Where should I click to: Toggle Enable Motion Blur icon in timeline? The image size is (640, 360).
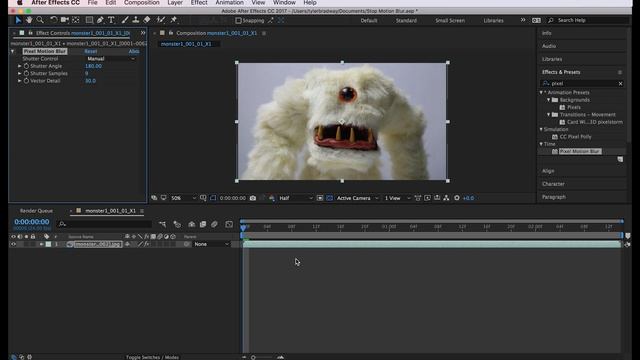[214, 224]
